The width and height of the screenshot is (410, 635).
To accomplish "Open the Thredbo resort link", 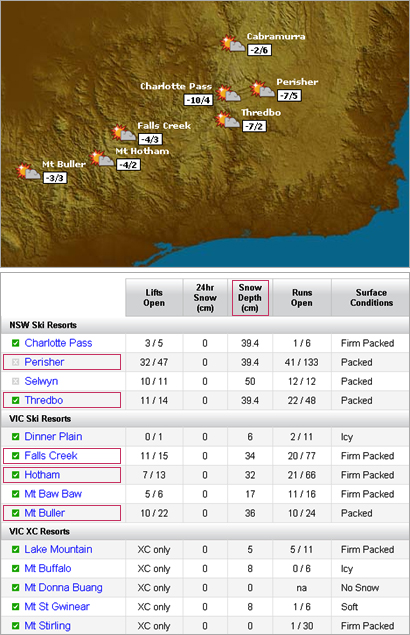I will (44, 400).
